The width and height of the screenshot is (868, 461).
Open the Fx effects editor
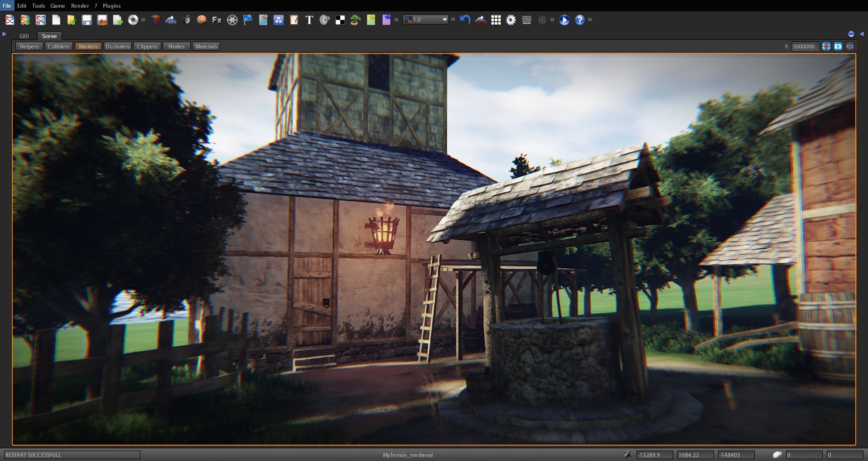pyautogui.click(x=216, y=20)
